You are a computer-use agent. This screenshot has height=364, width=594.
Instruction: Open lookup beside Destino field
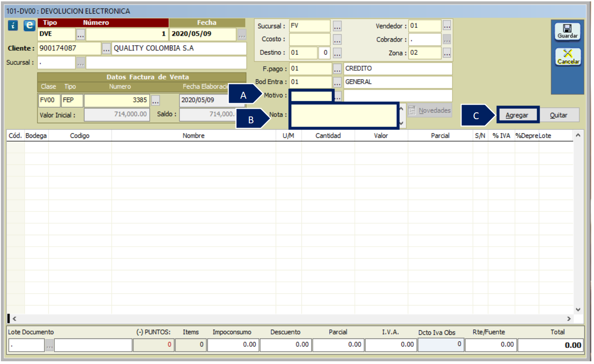[337, 53]
